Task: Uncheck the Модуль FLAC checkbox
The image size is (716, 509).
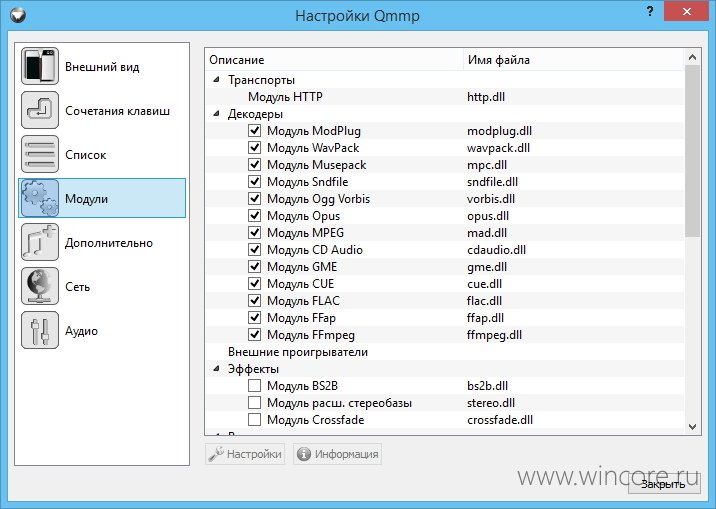Action: pos(254,301)
